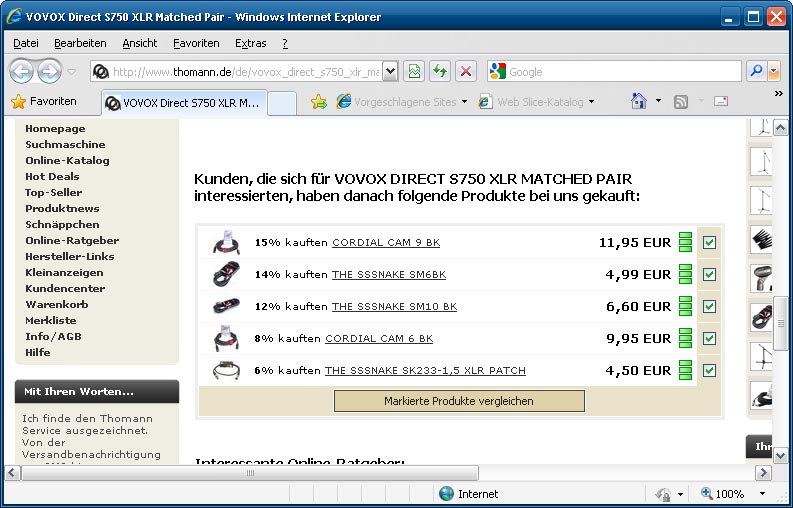Click CORDIAL CAM 9 BK cable thumbnail
The height and width of the screenshot is (508, 793).
[226, 242]
